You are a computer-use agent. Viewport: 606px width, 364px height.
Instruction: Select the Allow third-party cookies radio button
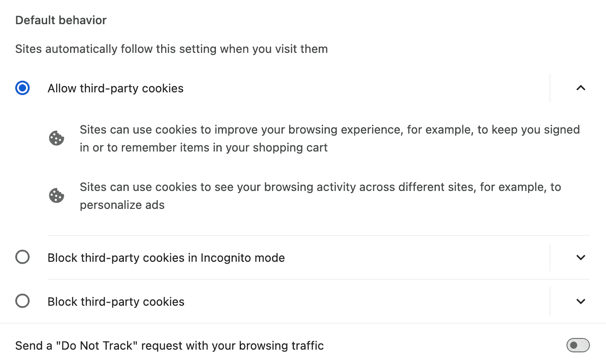[x=22, y=88]
